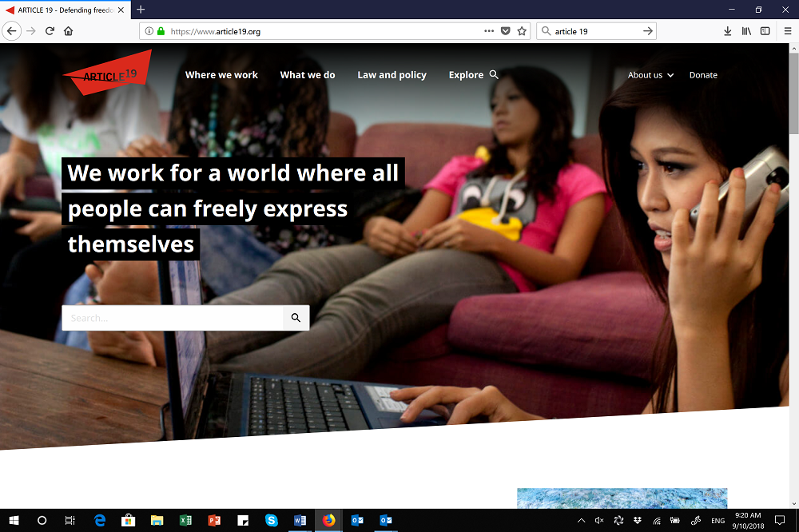Open a new browser tab
This screenshot has height=532, width=799.
click(141, 10)
